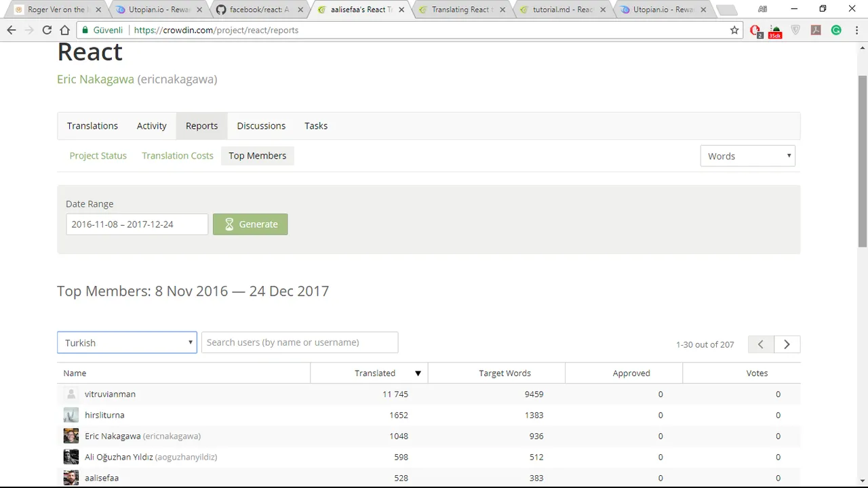Open the red Opera-style extension icon
The height and width of the screenshot is (488, 868).
click(x=756, y=30)
